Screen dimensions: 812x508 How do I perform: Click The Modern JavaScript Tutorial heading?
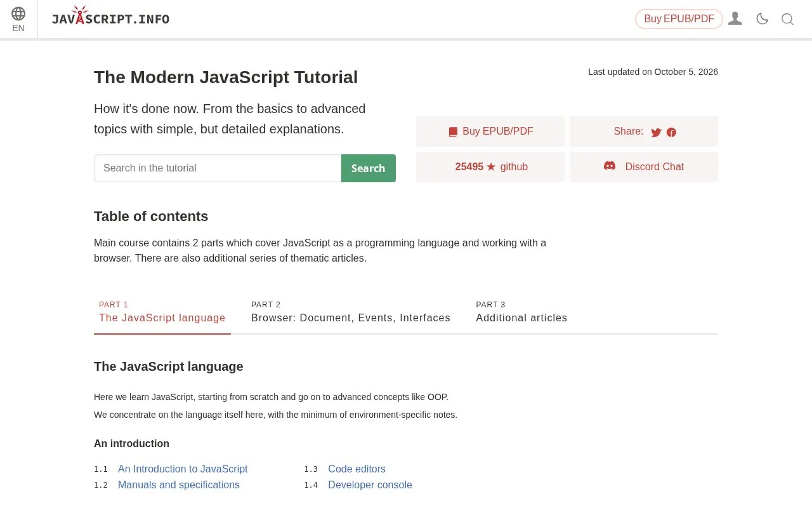click(x=226, y=77)
